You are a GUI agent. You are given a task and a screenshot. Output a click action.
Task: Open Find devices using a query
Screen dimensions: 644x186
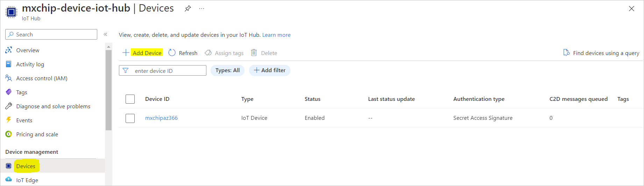(606, 53)
